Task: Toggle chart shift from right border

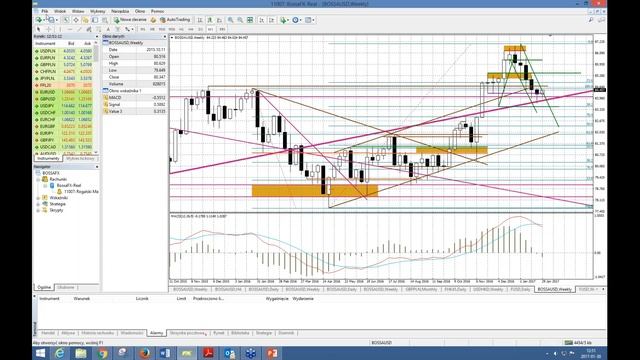Action: pyautogui.click(x=271, y=20)
